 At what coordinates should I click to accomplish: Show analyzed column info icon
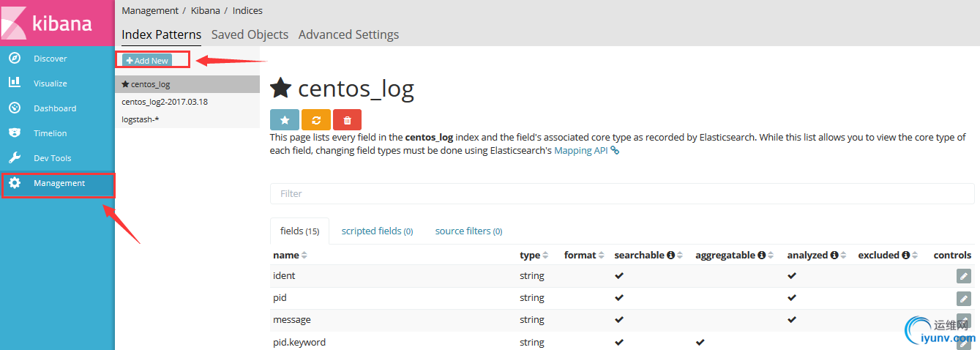point(833,256)
